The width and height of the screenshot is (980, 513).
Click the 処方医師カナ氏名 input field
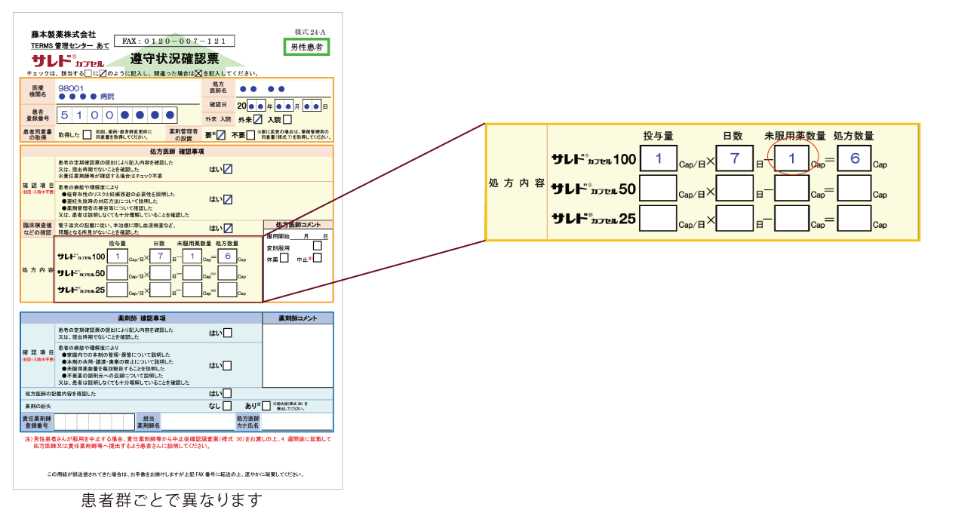pyautogui.click(x=296, y=422)
